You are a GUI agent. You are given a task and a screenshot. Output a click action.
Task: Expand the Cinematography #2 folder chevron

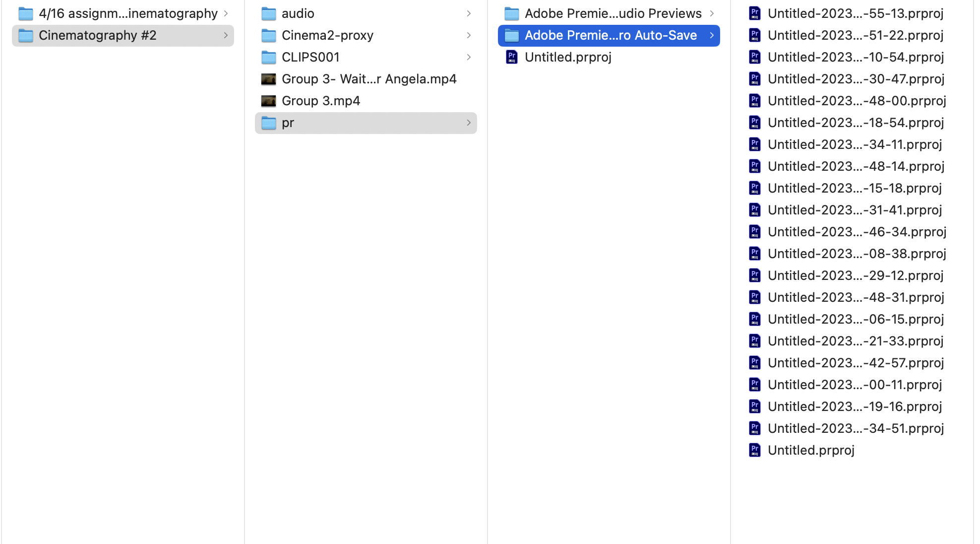(x=226, y=35)
